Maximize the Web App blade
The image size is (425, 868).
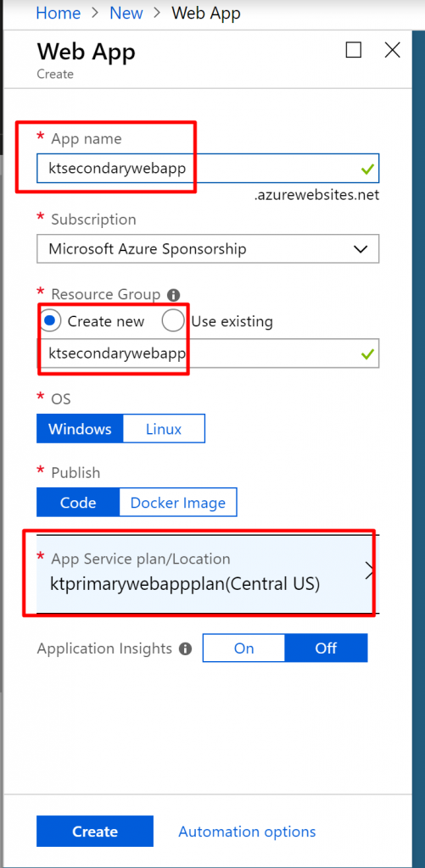(x=354, y=50)
